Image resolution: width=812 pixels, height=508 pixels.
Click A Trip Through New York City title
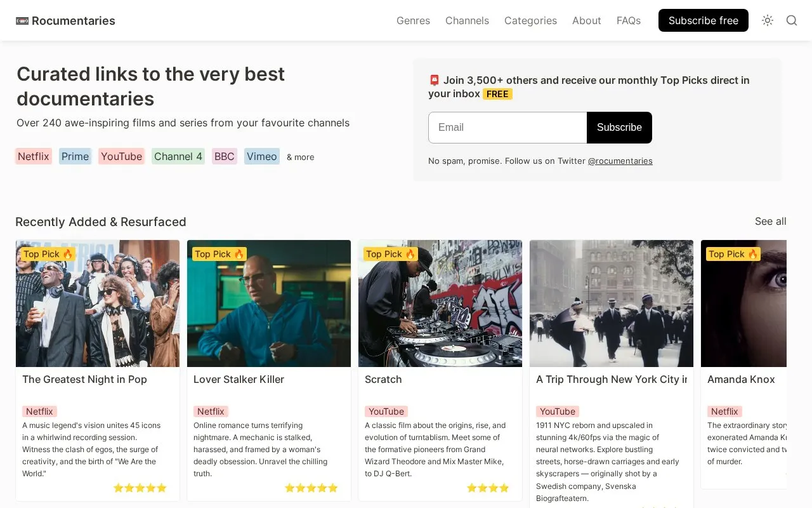tap(612, 379)
